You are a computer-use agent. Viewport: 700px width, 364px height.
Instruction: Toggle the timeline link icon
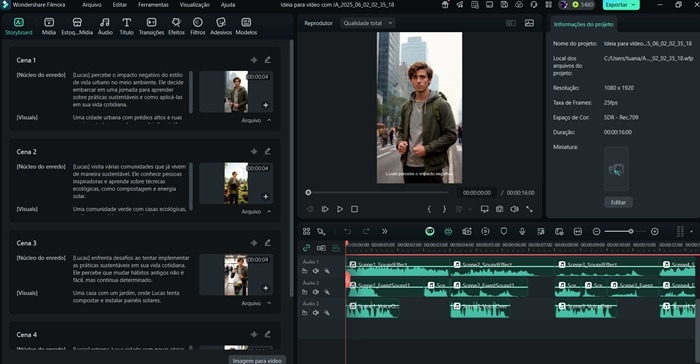(306, 248)
